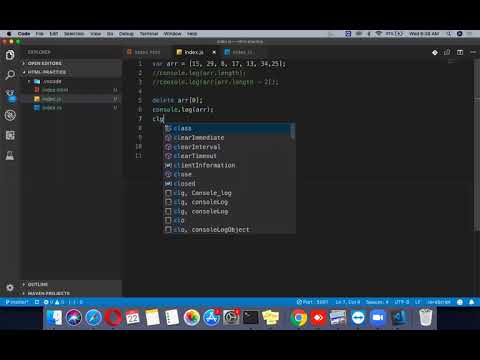
Task: Click the UTF-8 encoding indicator
Action: (x=402, y=302)
